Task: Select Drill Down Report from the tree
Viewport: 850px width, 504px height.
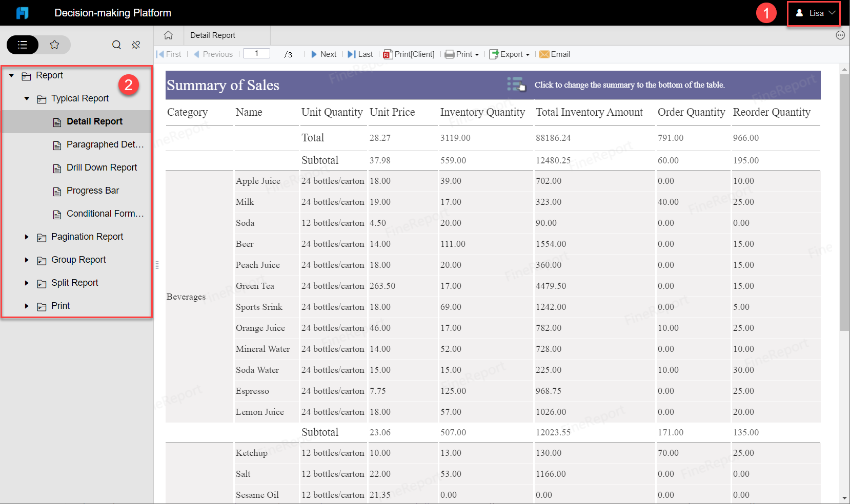Action: pyautogui.click(x=102, y=167)
